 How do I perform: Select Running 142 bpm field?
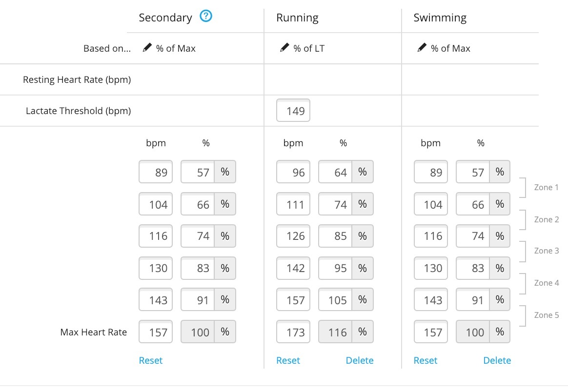pyautogui.click(x=293, y=268)
